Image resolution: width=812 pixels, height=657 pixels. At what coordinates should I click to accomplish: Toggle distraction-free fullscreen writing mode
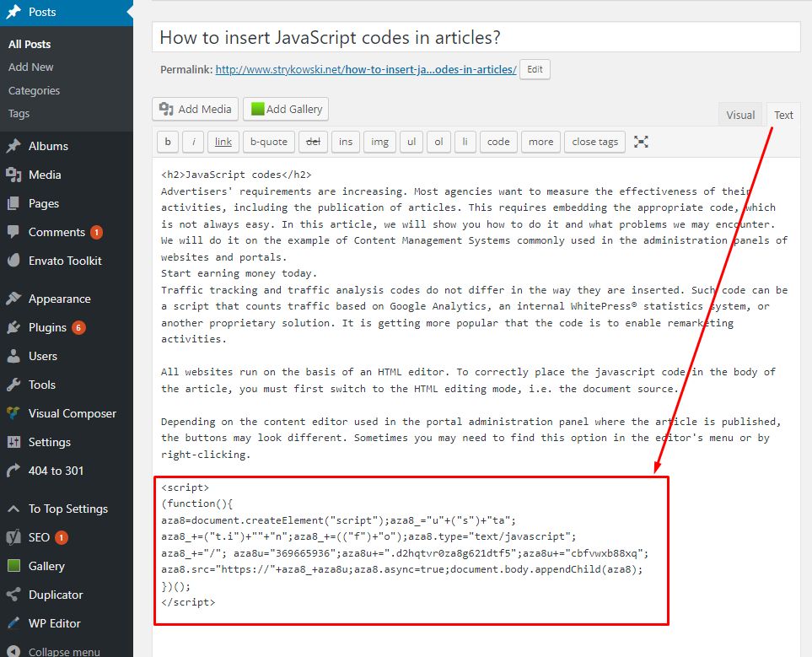click(641, 142)
